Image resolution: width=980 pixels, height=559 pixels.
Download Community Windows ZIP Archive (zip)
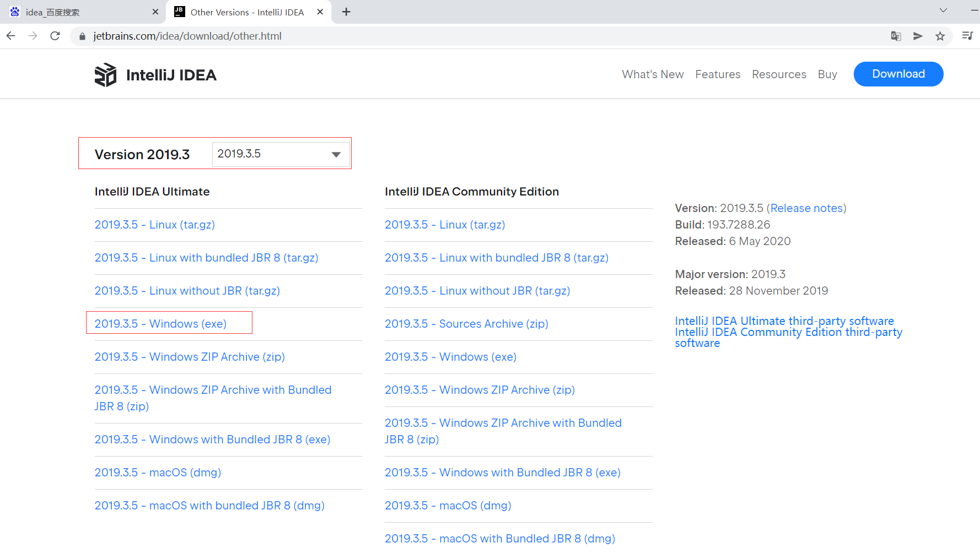click(x=480, y=390)
